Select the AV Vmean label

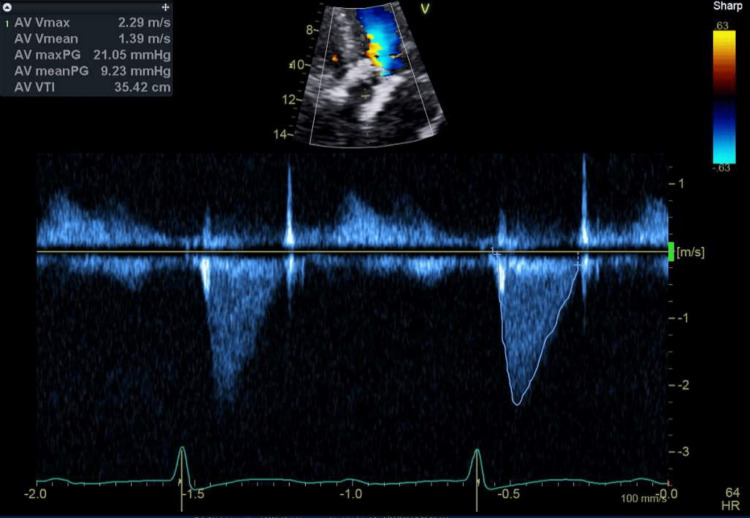point(46,39)
